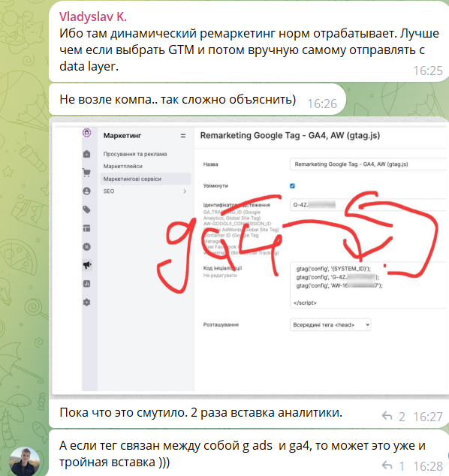449x476 pixels.
Task: Open the bar chart analytics icon
Action: pos(87,284)
